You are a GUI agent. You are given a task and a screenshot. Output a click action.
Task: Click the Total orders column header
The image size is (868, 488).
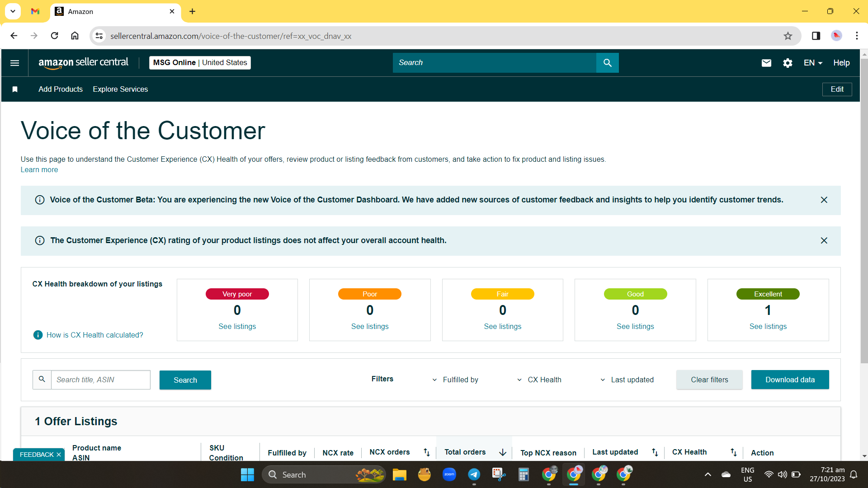(465, 452)
